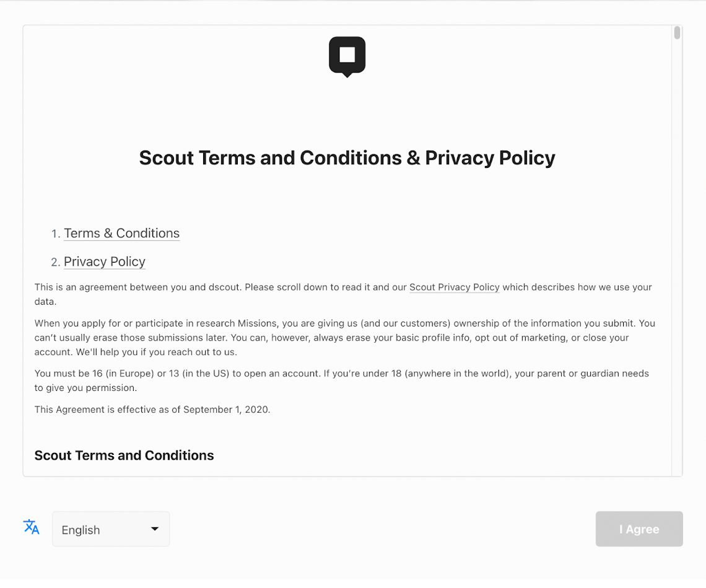Open the English language dropdown
The height and width of the screenshot is (588, 706).
click(x=111, y=529)
